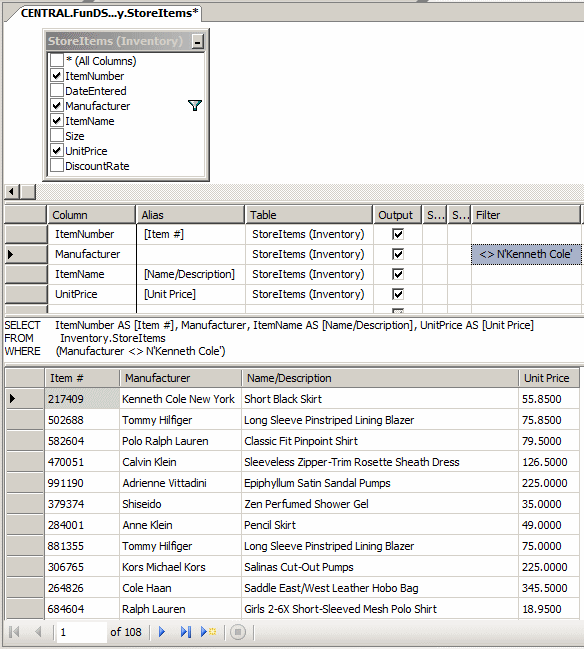
Task: Check the All Columns checkbox
Action: [x=57, y=60]
